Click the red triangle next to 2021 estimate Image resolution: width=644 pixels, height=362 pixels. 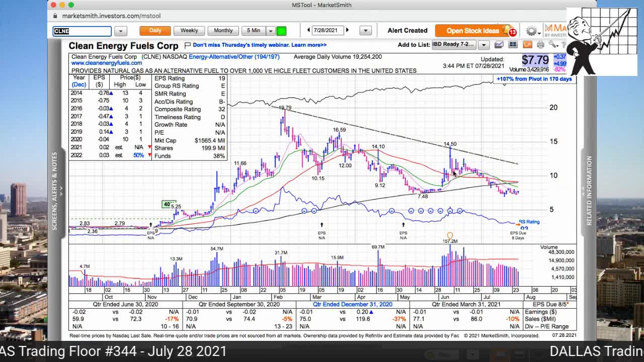click(149, 147)
